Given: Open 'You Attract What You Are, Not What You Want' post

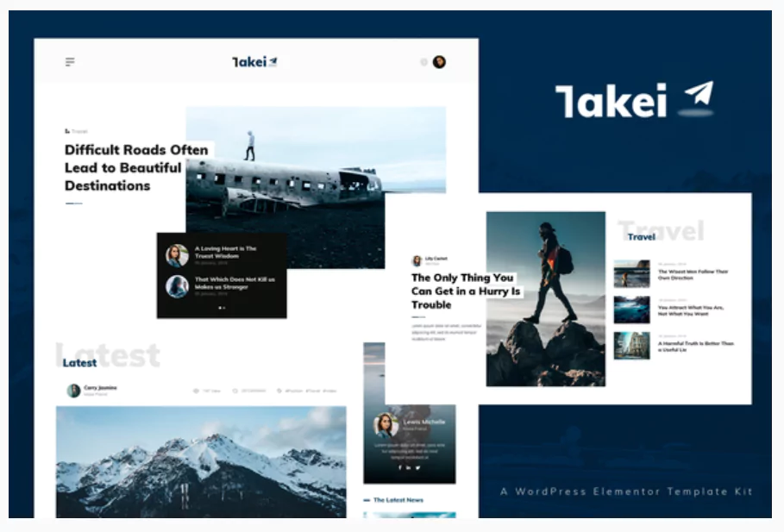Looking at the screenshot, I should pos(691,310).
